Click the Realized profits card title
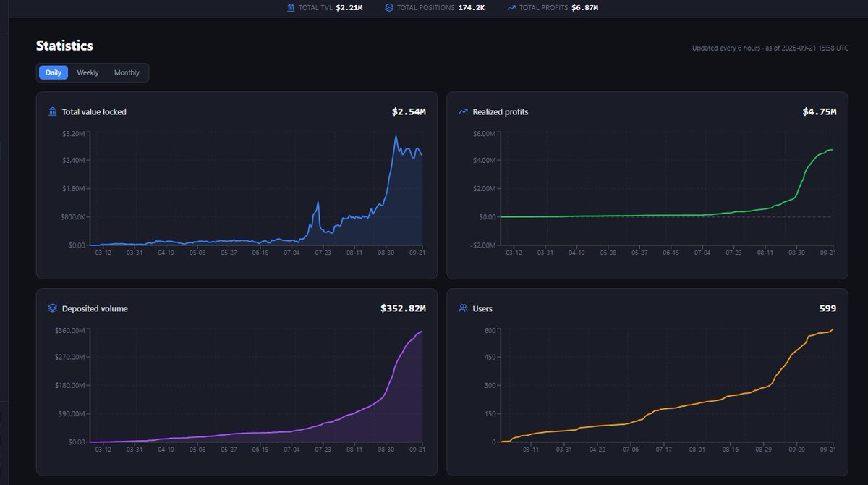Viewport: 868px width, 485px height. (501, 112)
